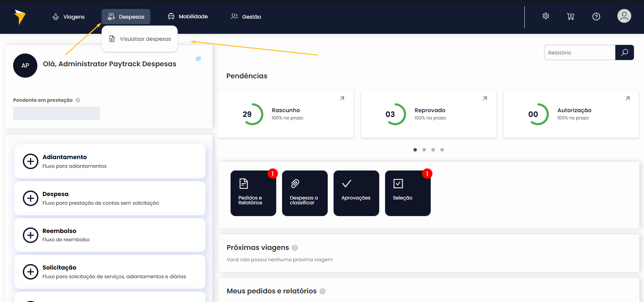
Task: Open the Despesas menu
Action: coord(126,17)
